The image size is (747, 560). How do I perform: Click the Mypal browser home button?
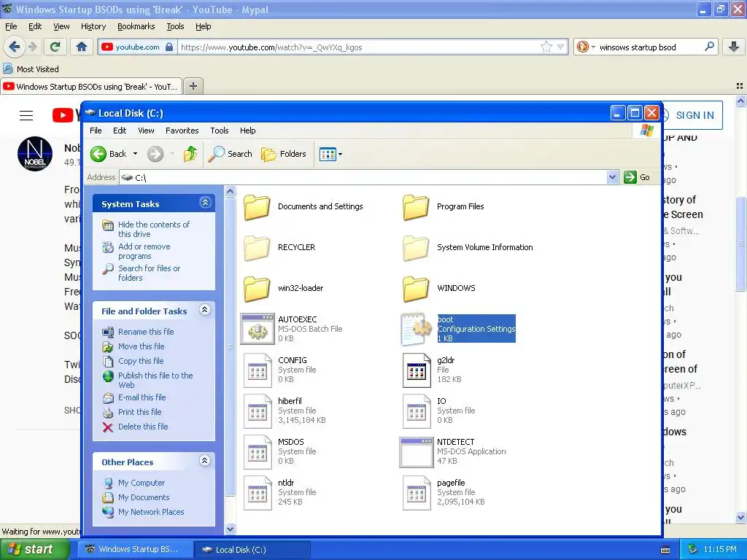[82, 47]
